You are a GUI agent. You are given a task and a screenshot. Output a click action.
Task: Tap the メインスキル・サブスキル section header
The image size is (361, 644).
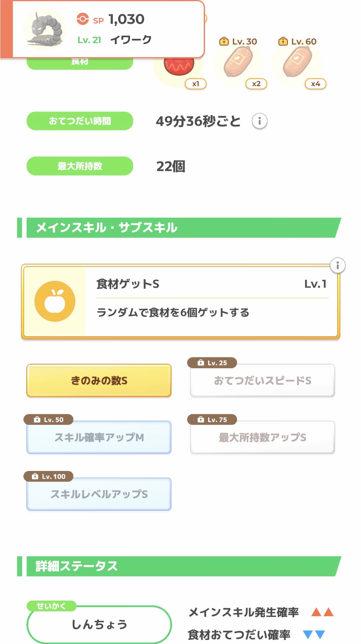(x=180, y=228)
